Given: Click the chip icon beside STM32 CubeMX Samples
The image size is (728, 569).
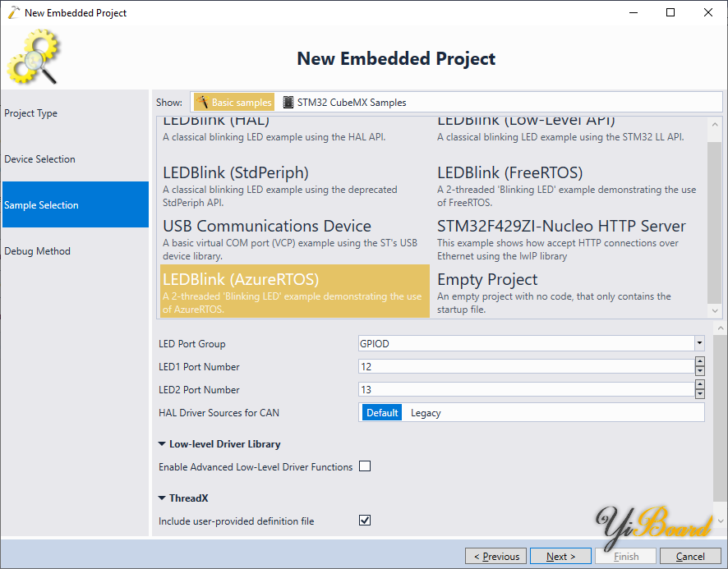Looking at the screenshot, I should (288, 102).
